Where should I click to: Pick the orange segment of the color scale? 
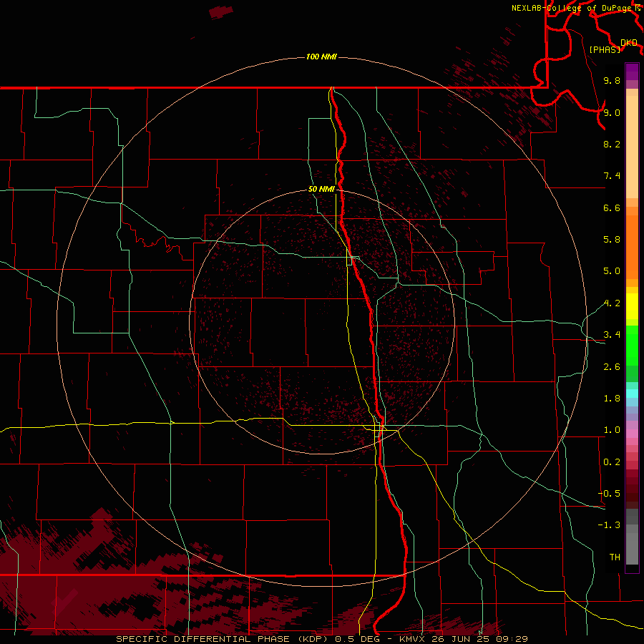pos(632,247)
